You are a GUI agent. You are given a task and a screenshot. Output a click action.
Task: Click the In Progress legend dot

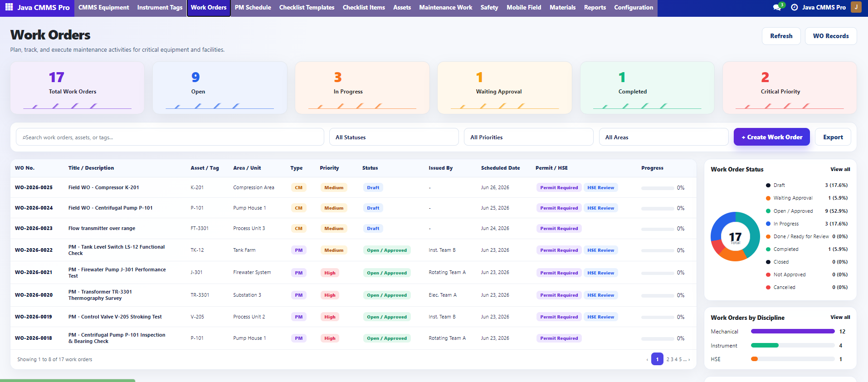[768, 224]
